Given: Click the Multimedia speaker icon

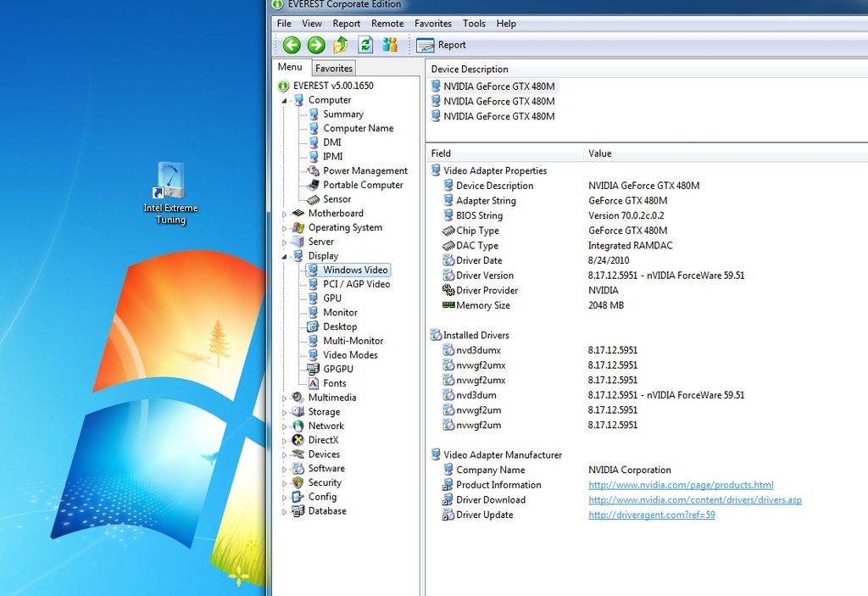Looking at the screenshot, I should click(x=298, y=397).
